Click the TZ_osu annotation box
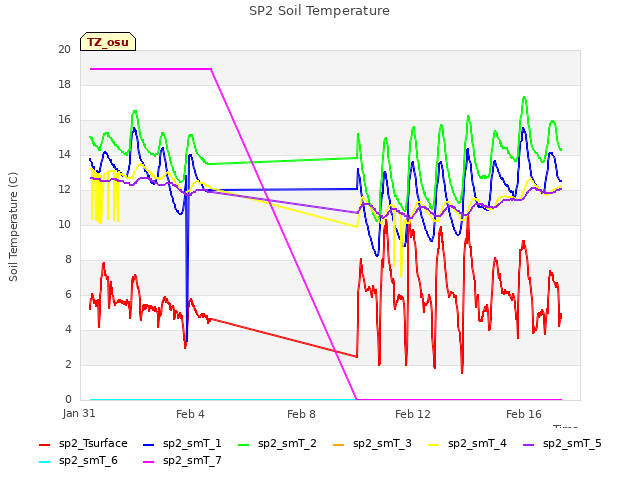Screen dimensions: 640x480 (108, 42)
